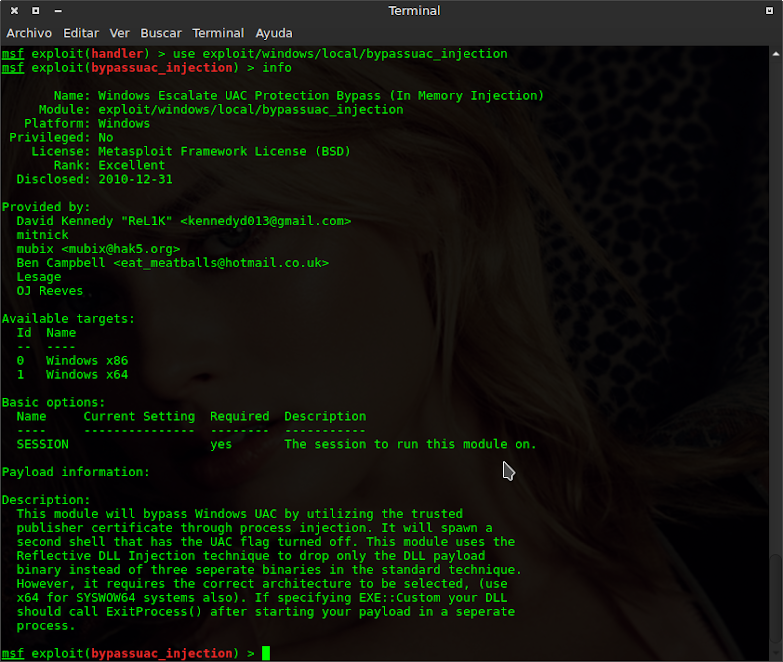Click the 'Disclosed: 2010-12-31' line
This screenshot has height=662, width=783.
[94, 179]
